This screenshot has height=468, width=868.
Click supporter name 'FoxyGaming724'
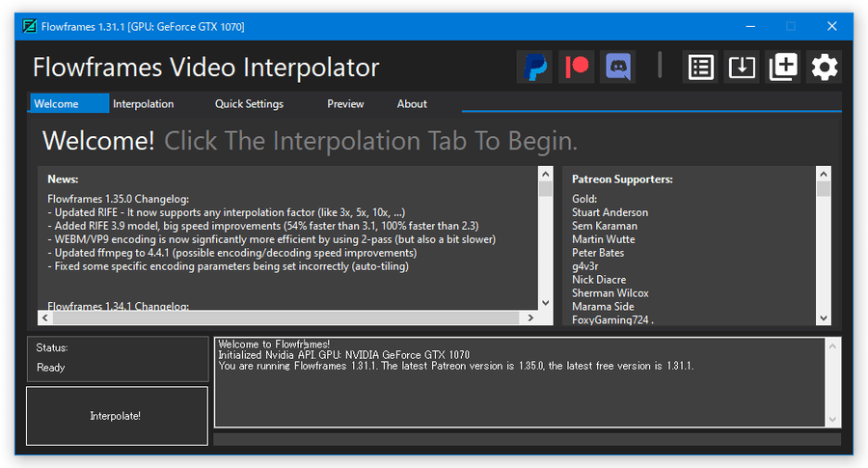coord(612,319)
